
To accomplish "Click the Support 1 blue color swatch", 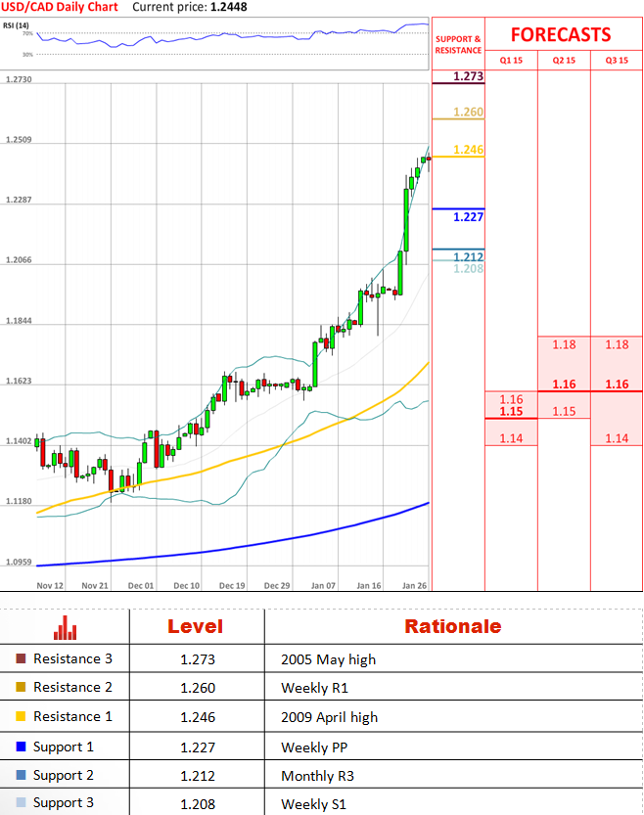I will tap(21, 747).
